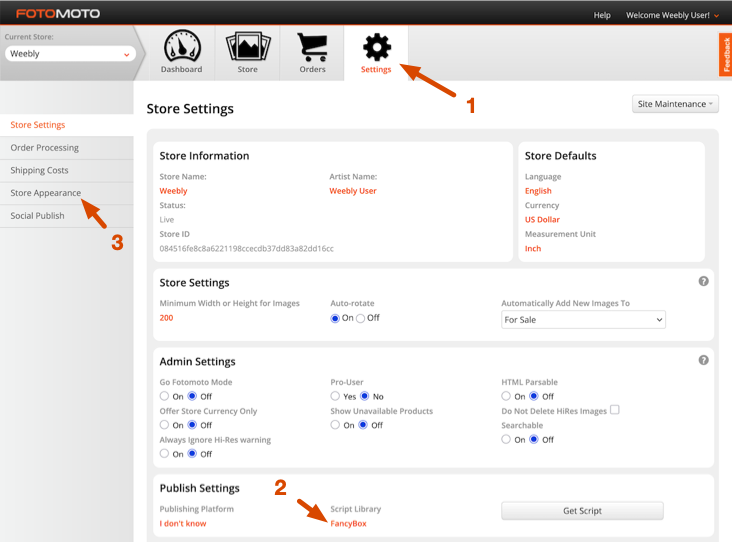Viewport: 732px width, 542px height.
Task: Select Shipping Costs in the sidebar
Action: pos(67,170)
